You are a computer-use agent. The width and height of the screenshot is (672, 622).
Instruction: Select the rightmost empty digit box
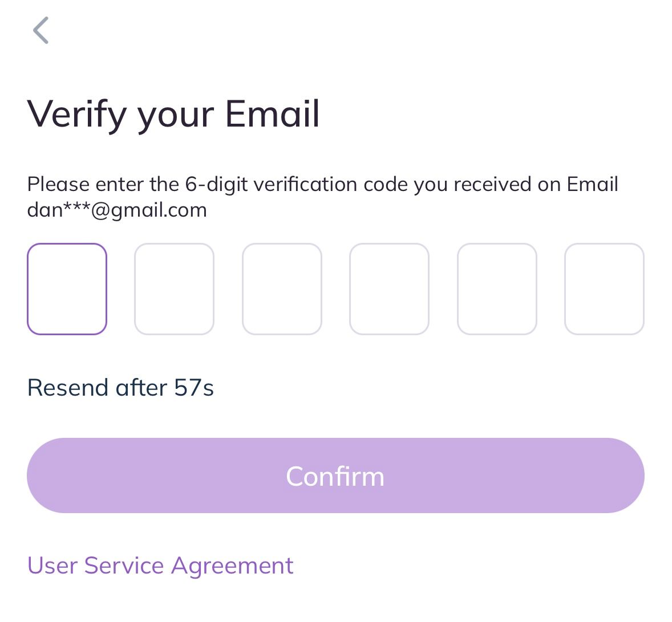[604, 288]
